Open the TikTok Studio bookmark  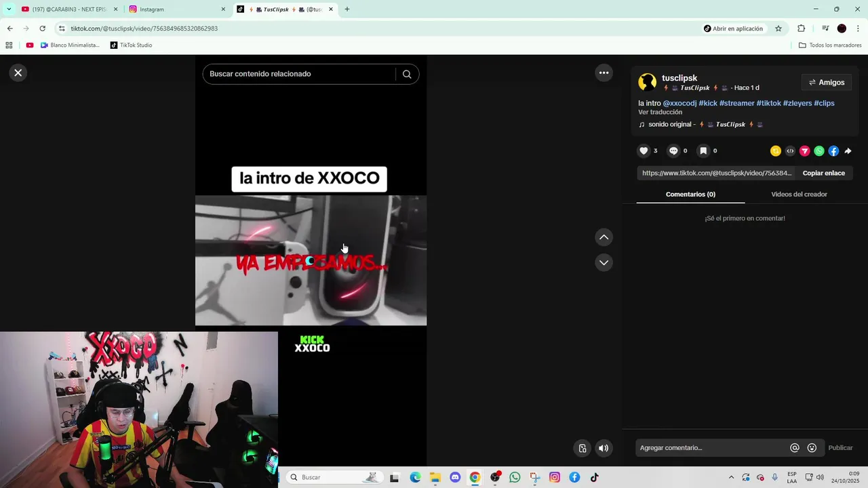pyautogui.click(x=132, y=45)
